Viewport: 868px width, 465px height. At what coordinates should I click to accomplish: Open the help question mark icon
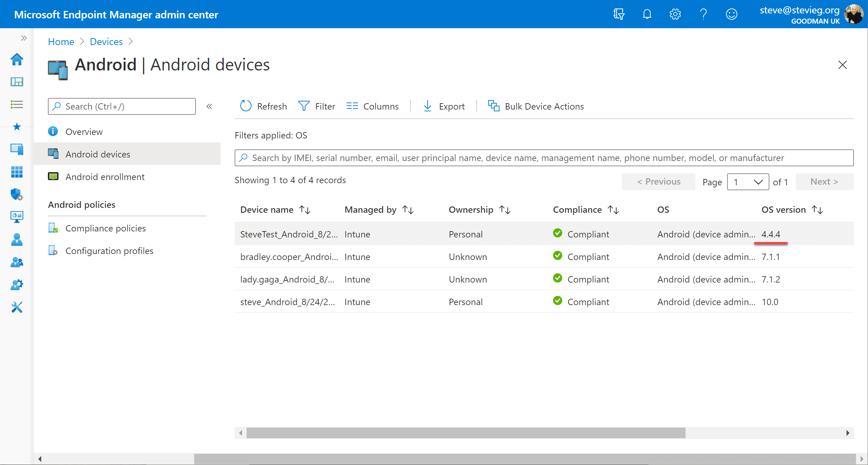[x=703, y=14]
